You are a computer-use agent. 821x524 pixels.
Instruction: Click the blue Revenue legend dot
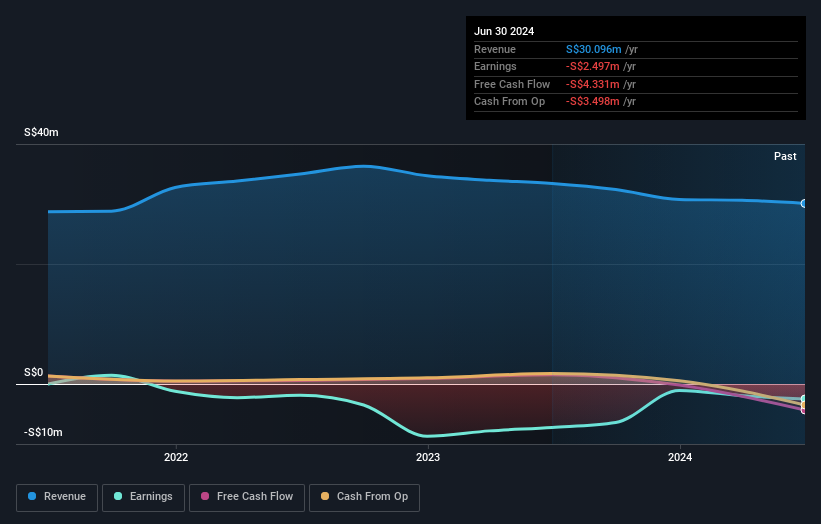(x=32, y=496)
